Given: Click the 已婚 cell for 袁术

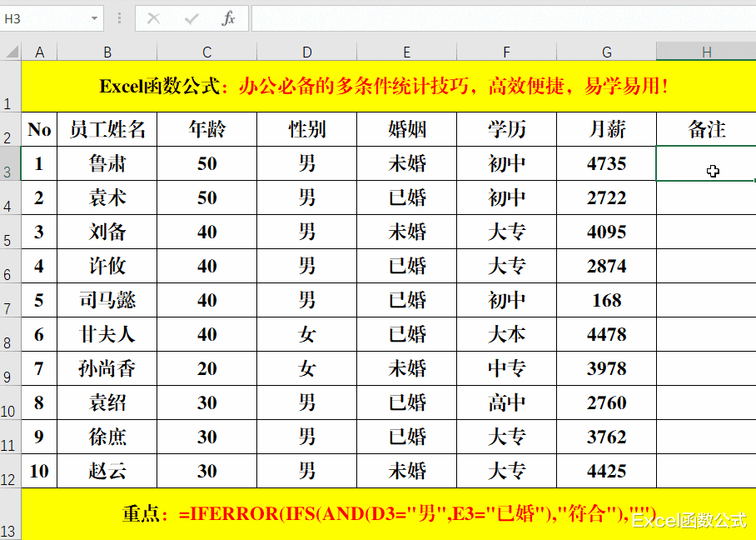Looking at the screenshot, I should click(406, 197).
